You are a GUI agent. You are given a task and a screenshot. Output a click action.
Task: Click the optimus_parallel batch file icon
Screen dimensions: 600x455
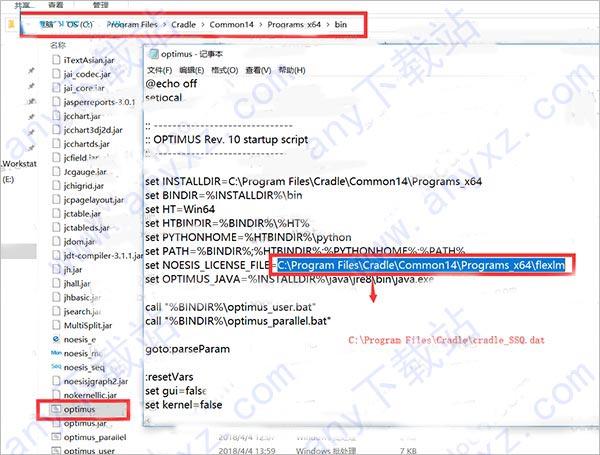pos(56,437)
